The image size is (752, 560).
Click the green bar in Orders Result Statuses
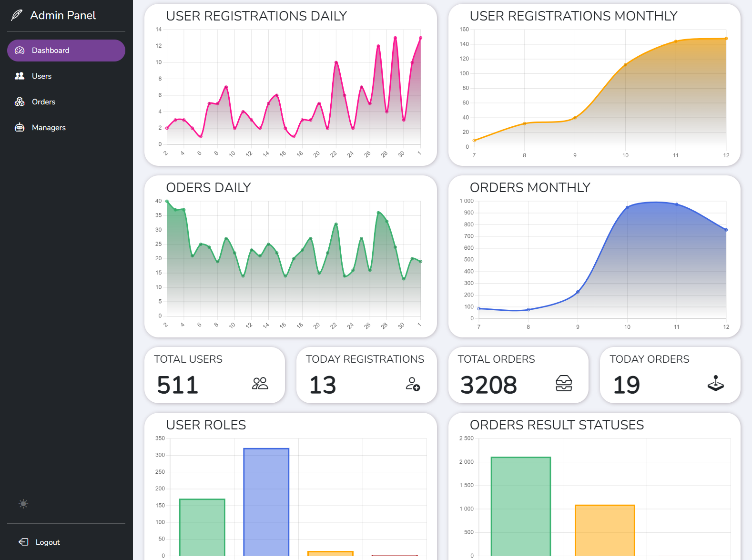[521, 506]
